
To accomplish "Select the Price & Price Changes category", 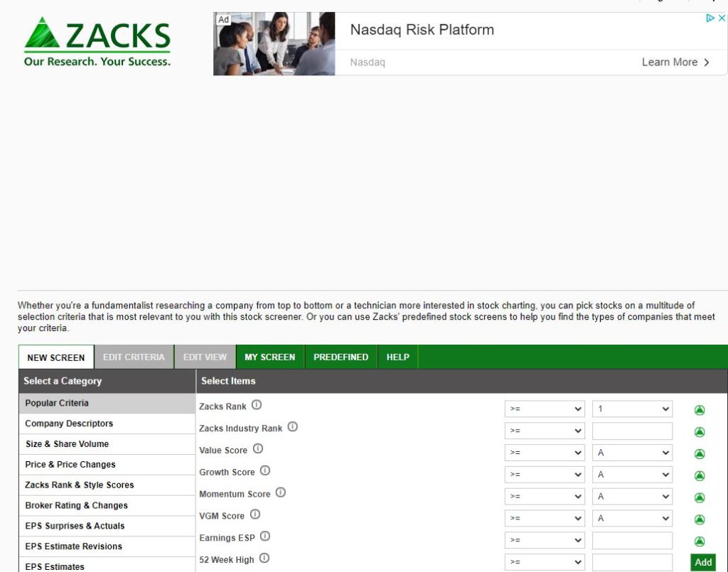I will point(70,465).
